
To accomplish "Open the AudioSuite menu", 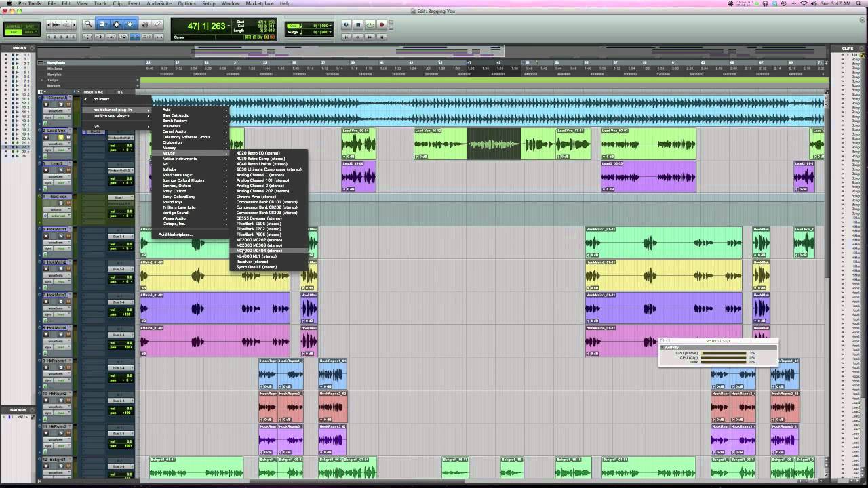I will click(x=159, y=3).
